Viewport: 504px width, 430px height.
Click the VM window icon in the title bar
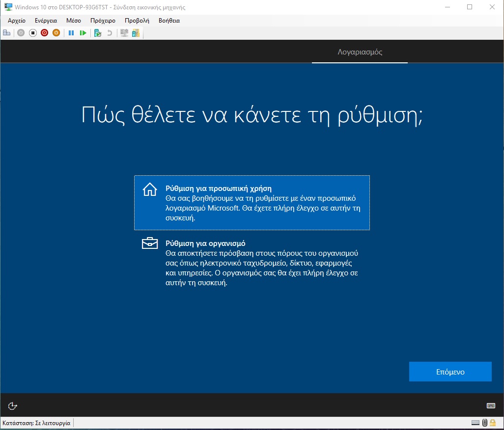[x=8, y=7]
